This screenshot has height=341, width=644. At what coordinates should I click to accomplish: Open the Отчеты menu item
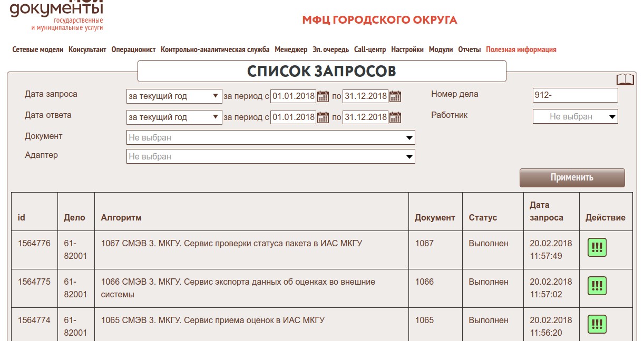tap(469, 49)
